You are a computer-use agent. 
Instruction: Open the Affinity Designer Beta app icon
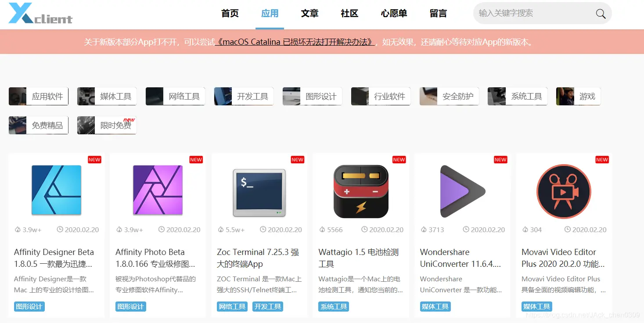[x=56, y=190]
